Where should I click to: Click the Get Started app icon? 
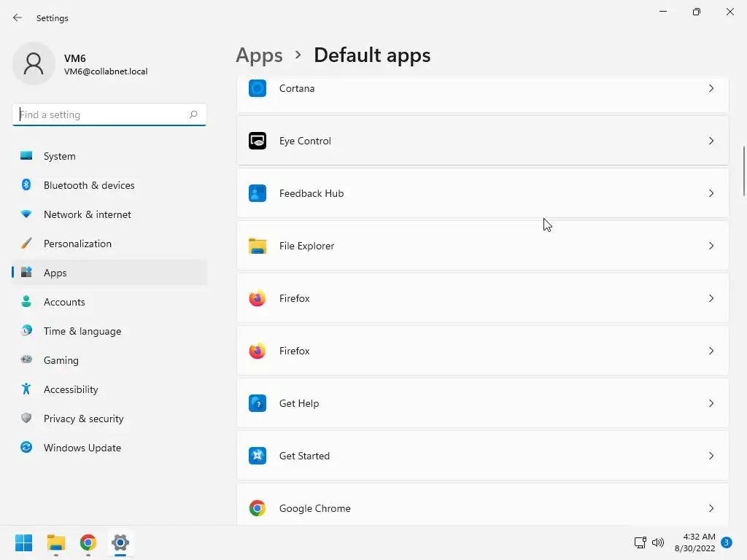(258, 456)
